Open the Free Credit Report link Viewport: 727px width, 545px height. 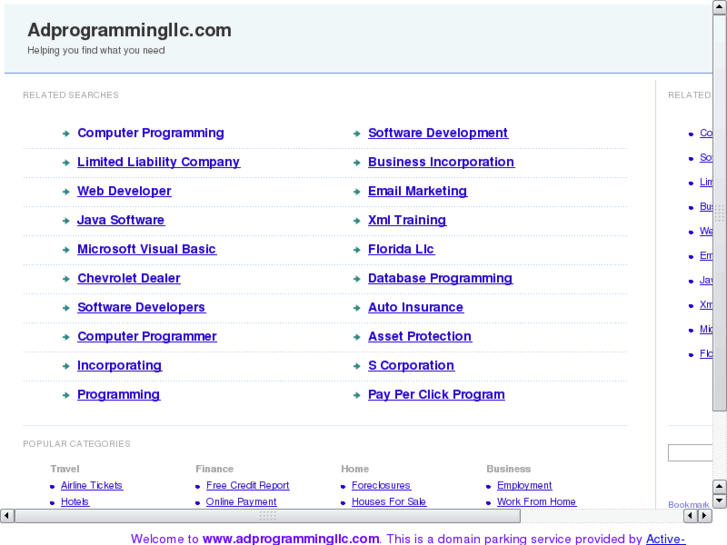coord(247,486)
